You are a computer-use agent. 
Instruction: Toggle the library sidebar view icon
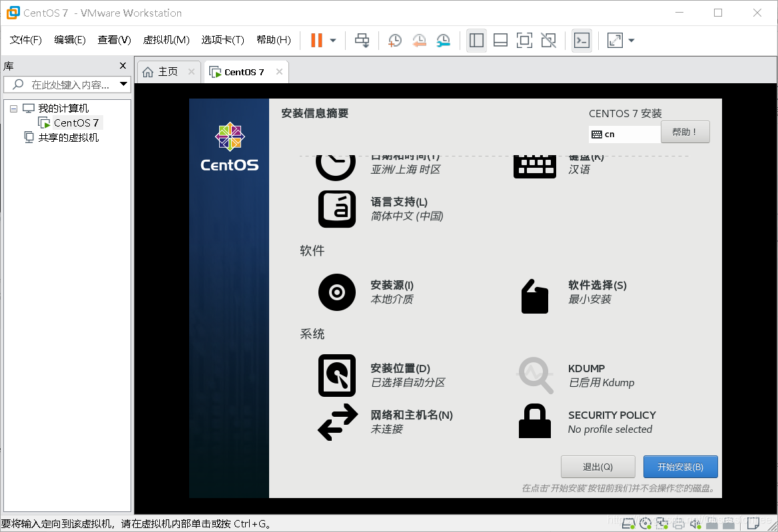tap(476, 40)
